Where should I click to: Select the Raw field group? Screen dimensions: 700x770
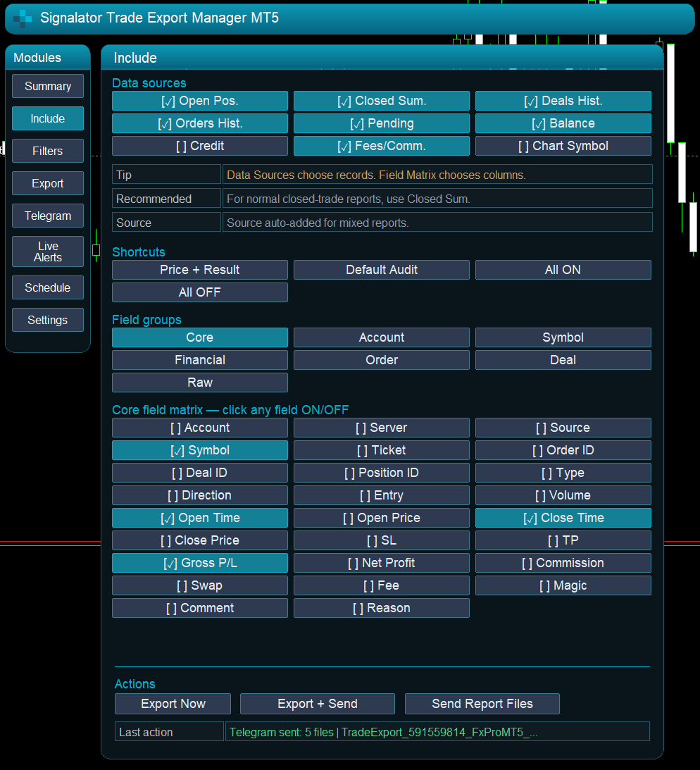click(x=200, y=383)
